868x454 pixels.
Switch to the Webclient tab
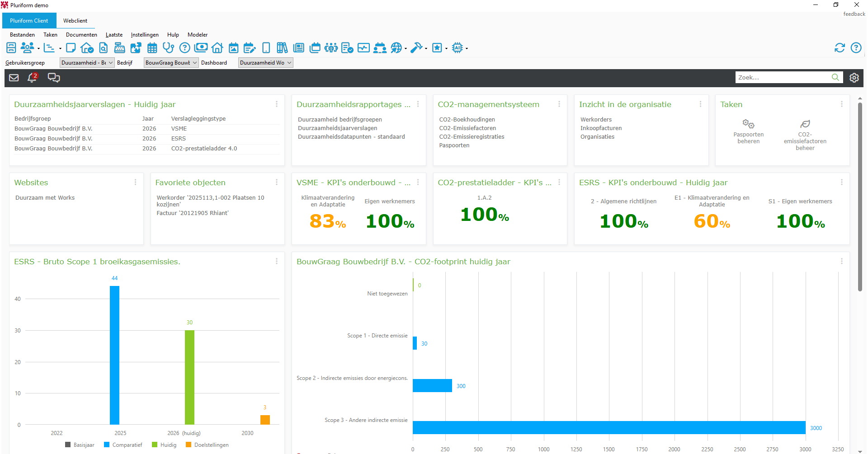(x=75, y=21)
